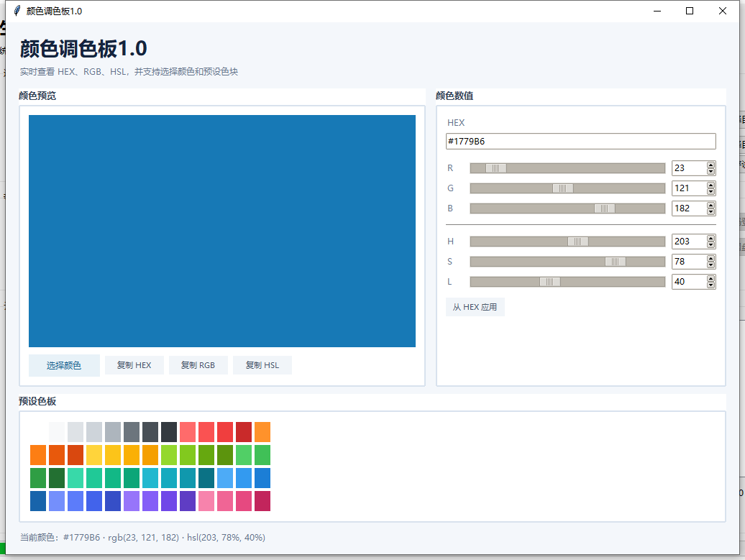The width and height of the screenshot is (745, 560).
Task: Apply the color with 从 HEX 应用 button
Action: [475, 307]
